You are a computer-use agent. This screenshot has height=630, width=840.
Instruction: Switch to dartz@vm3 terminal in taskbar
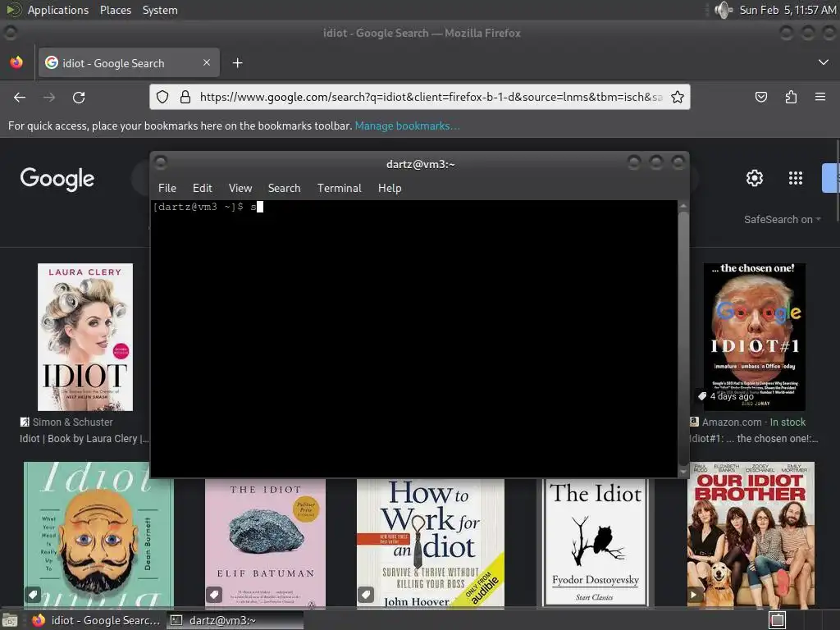(x=235, y=620)
